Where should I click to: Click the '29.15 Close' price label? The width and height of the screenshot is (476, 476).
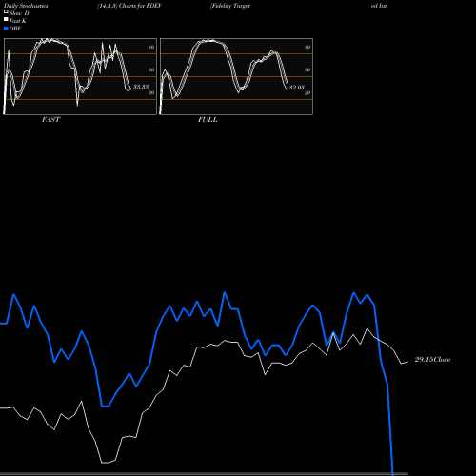tap(432, 360)
